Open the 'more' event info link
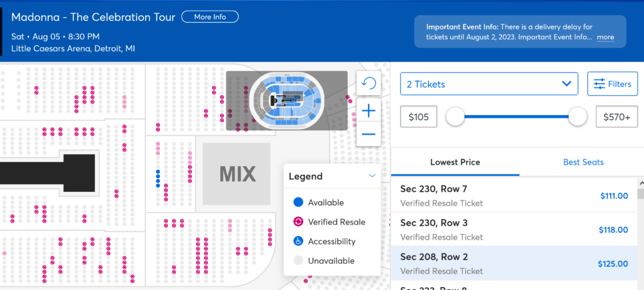Image resolution: width=644 pixels, height=290 pixels. (606, 38)
